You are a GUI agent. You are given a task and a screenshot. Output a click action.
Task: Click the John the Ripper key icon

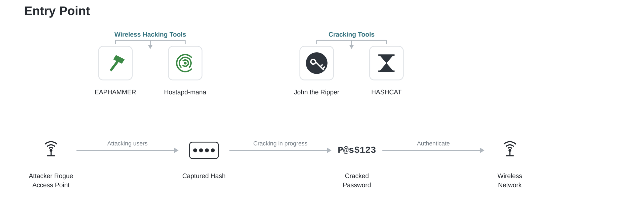coord(316,63)
